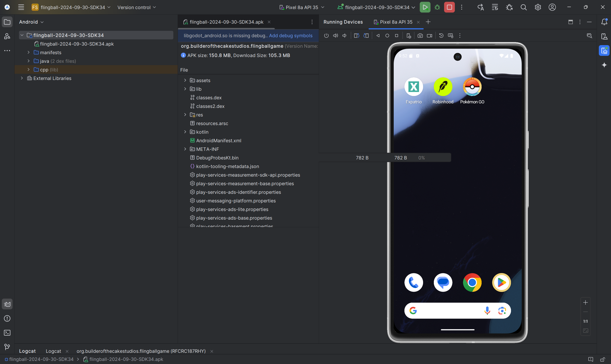The height and width of the screenshot is (364, 611).
Task: Expand the java folder in project tree
Action: [28, 61]
